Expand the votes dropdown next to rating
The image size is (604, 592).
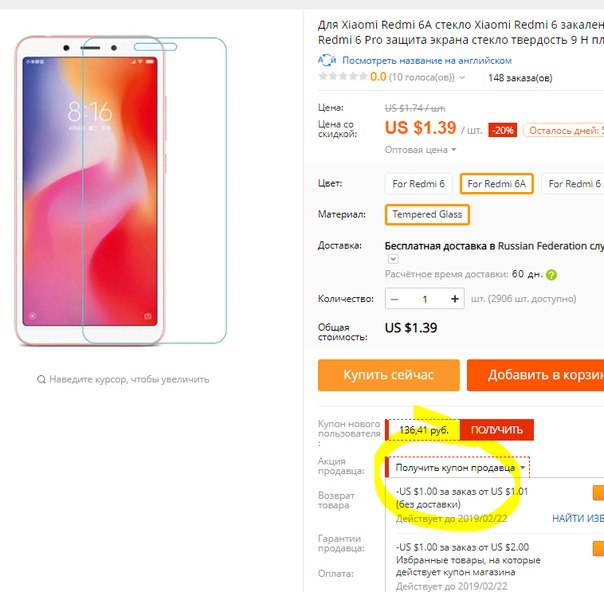click(x=462, y=78)
